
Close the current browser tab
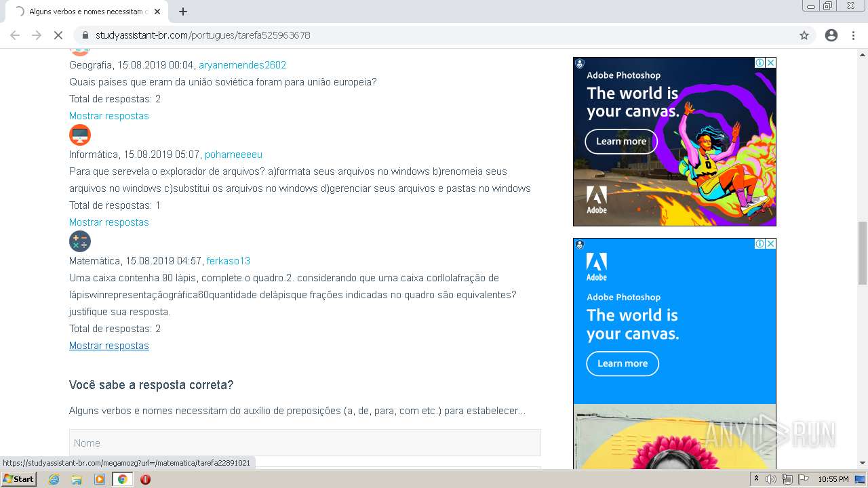coord(157,12)
